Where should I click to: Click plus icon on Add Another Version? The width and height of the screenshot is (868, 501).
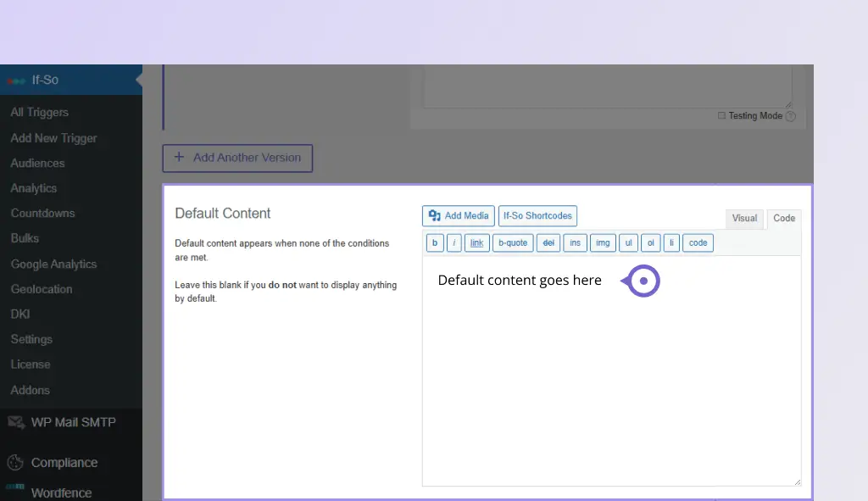pos(179,157)
